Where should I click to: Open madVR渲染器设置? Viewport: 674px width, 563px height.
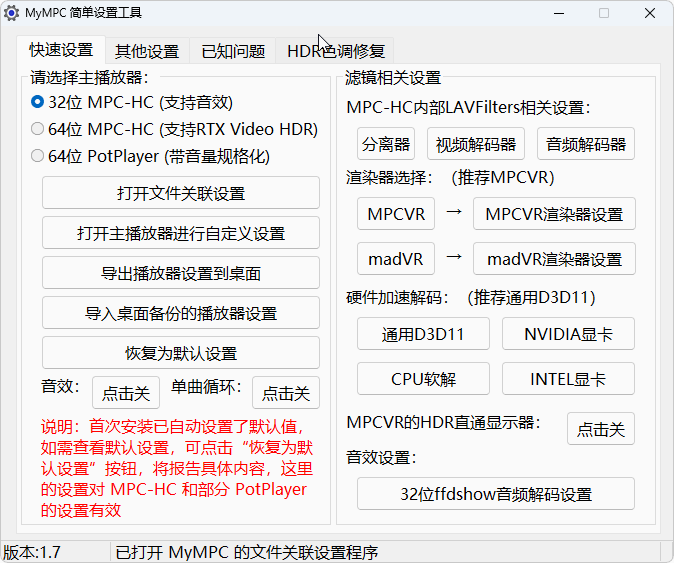pos(554,259)
